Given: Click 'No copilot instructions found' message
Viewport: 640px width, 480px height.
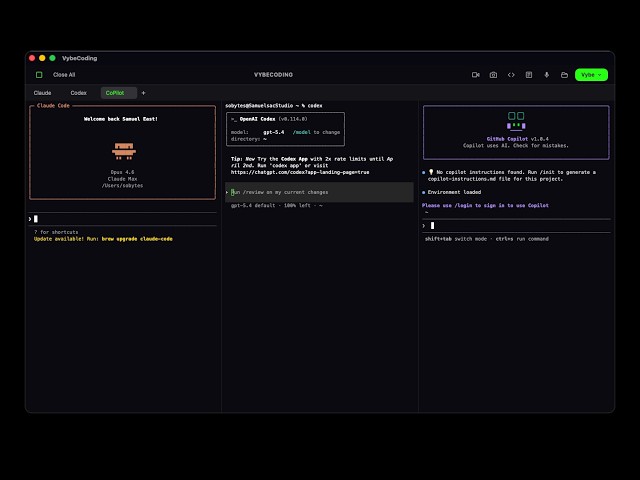Looking at the screenshot, I should click(511, 176).
